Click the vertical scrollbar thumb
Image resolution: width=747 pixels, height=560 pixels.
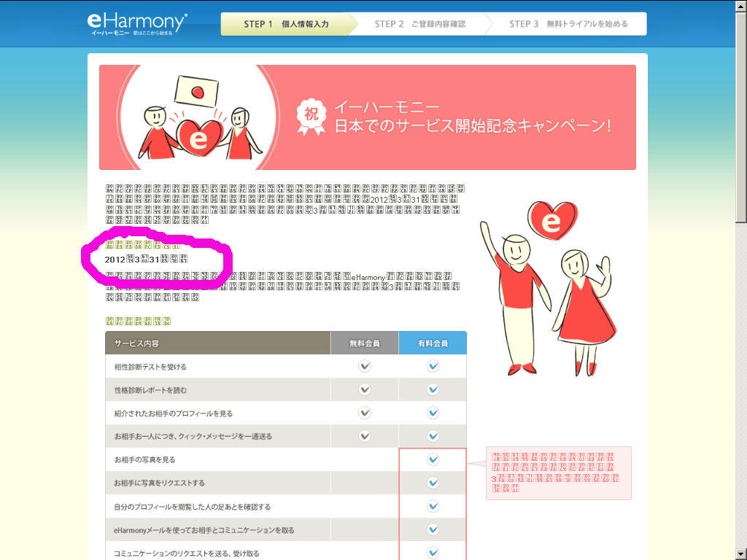(741, 116)
